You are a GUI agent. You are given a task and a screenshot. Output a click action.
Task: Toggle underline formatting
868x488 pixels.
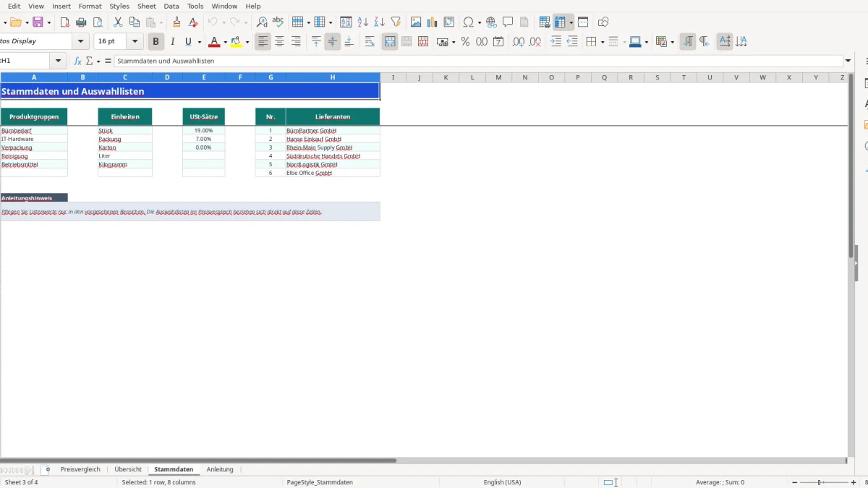pos(189,42)
